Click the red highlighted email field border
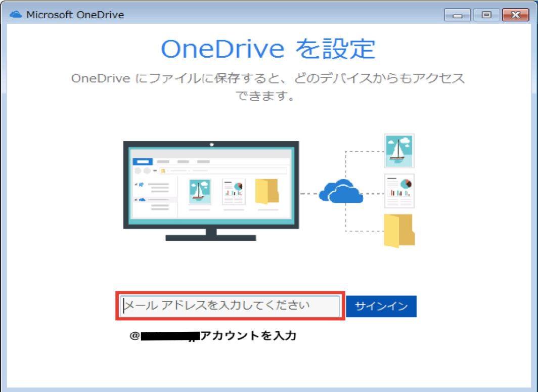 click(x=230, y=292)
